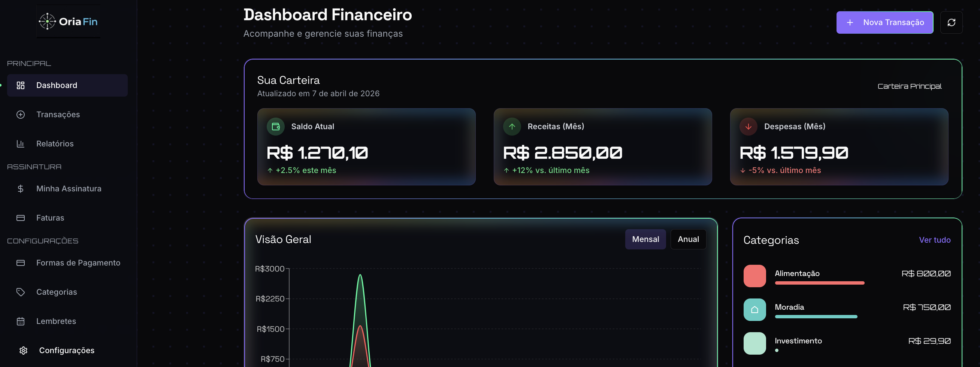
Task: Click the Moradia house icon
Action: coord(754,310)
